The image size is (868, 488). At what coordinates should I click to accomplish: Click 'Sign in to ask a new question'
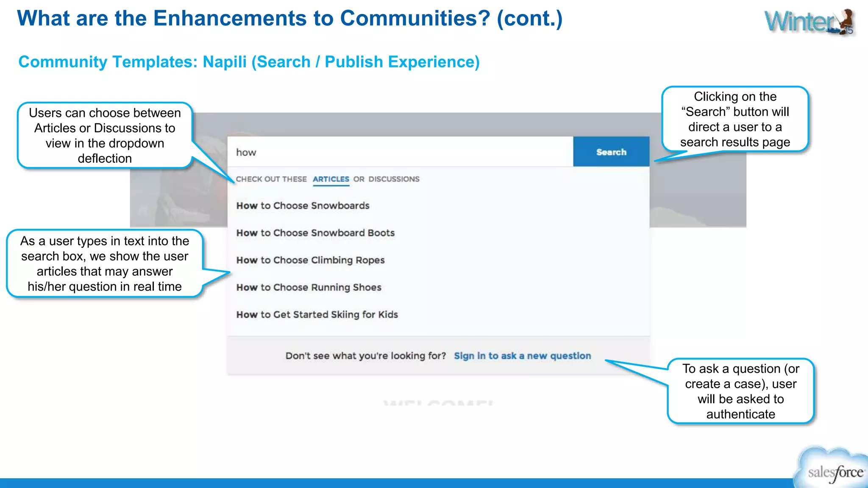coord(522,356)
